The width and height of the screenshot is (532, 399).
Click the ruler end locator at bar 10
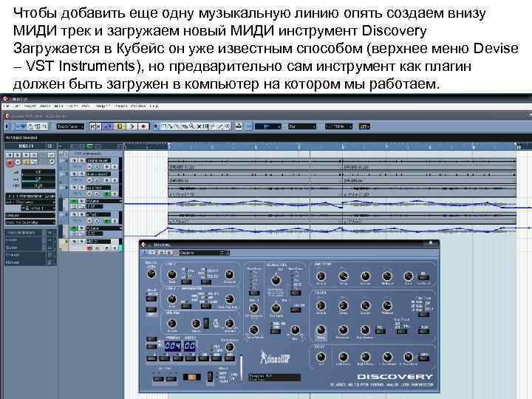pyautogui.click(x=518, y=146)
